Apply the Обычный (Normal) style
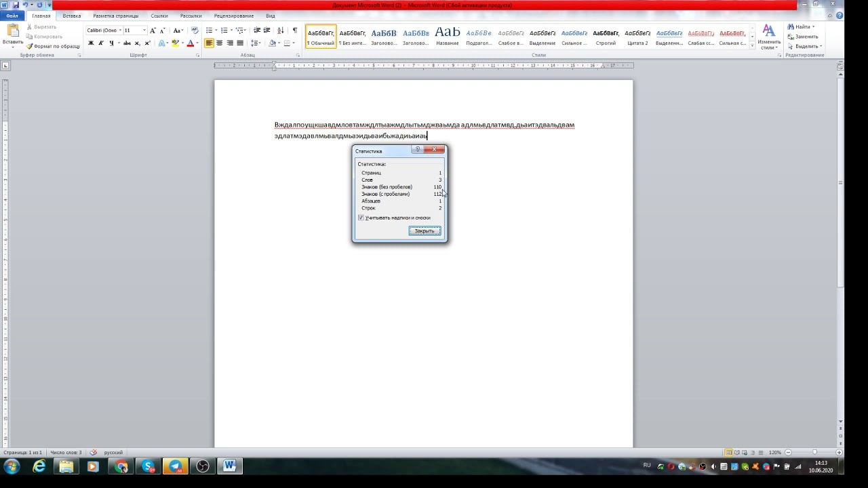The image size is (868, 488). 321,37
